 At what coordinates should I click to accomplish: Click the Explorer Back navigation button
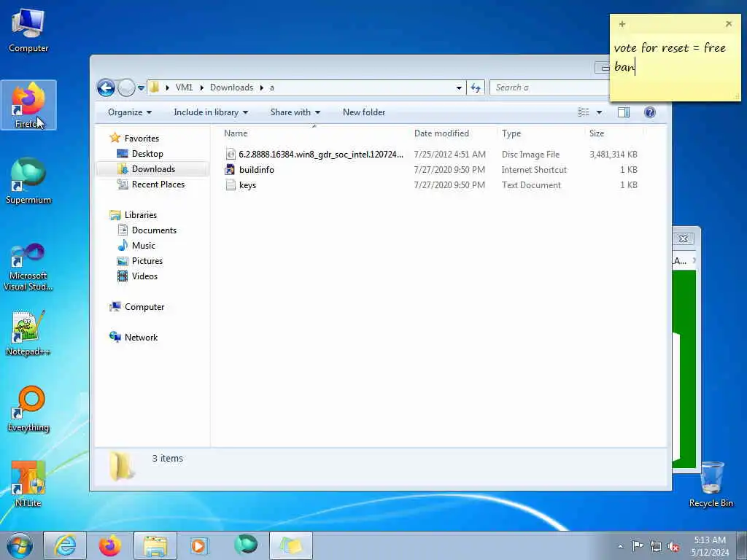pos(106,87)
